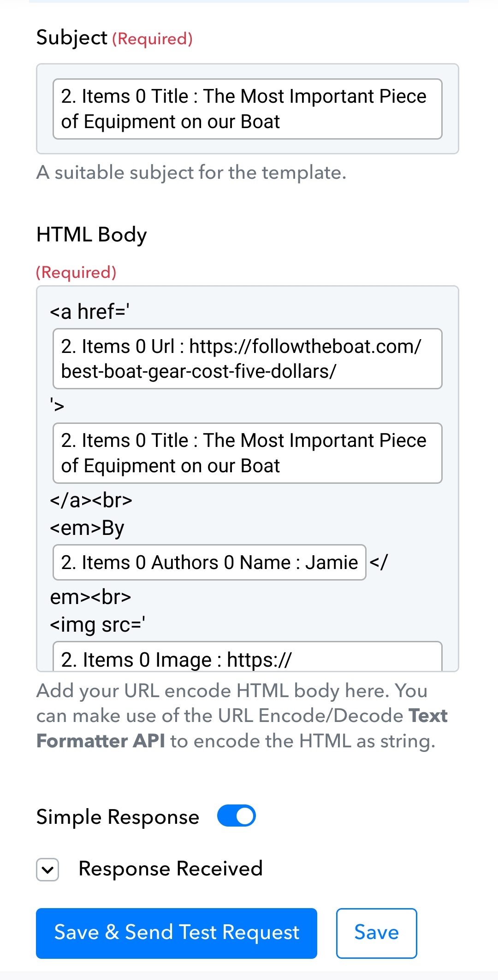Select the Subject field title token

coord(248,109)
